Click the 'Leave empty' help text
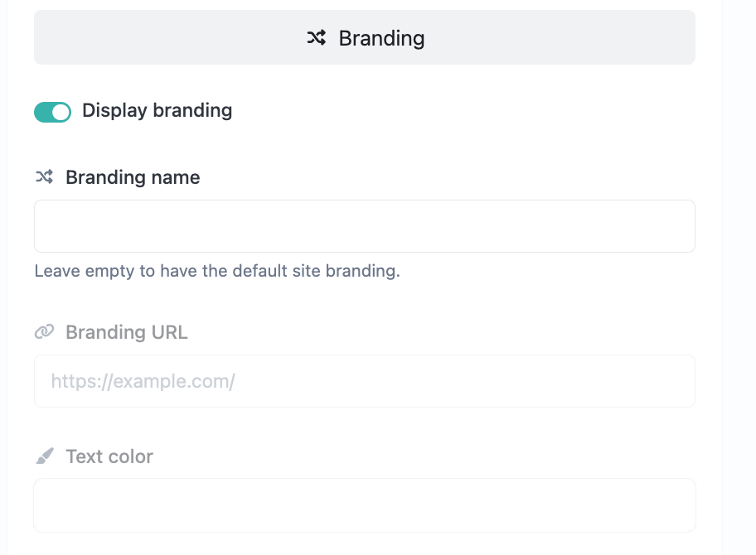The image size is (756, 555). (216, 271)
